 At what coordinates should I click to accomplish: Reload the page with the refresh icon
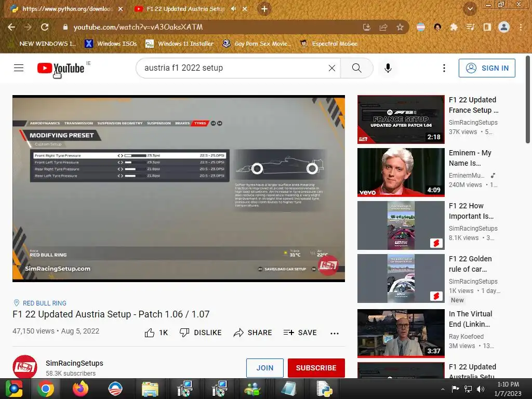pyautogui.click(x=45, y=27)
